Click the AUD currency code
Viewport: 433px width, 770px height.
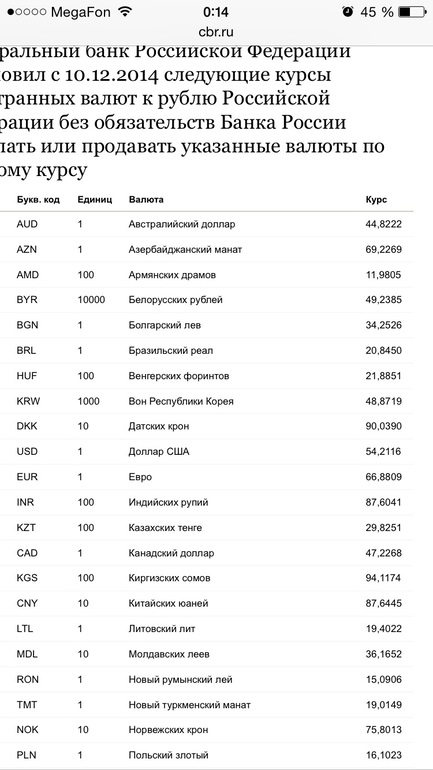(27, 224)
